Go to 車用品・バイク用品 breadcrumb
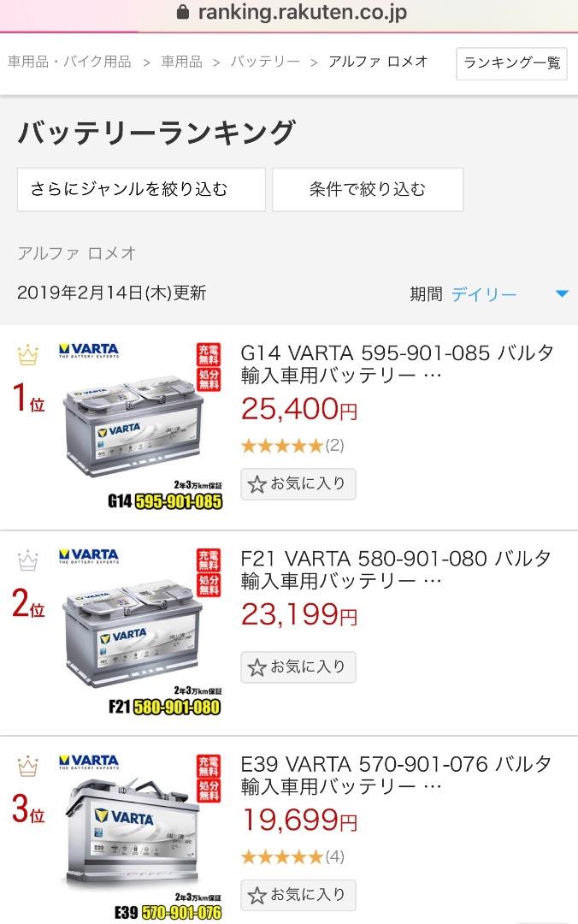The image size is (578, 924). click(x=69, y=62)
